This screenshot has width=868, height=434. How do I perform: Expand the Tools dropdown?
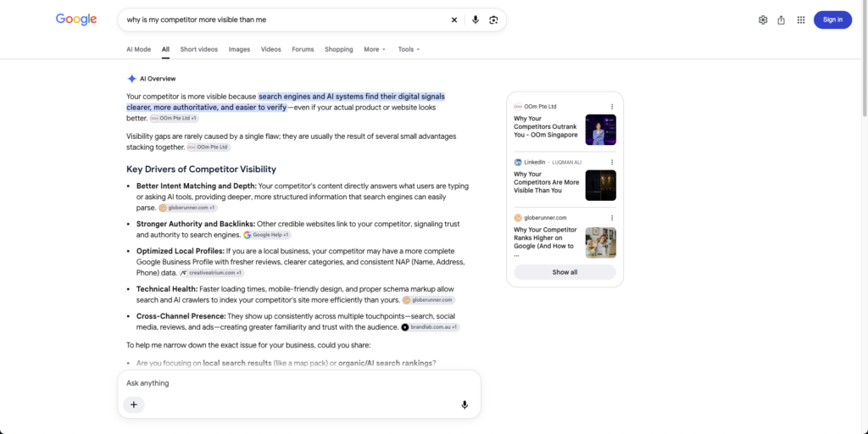point(409,49)
